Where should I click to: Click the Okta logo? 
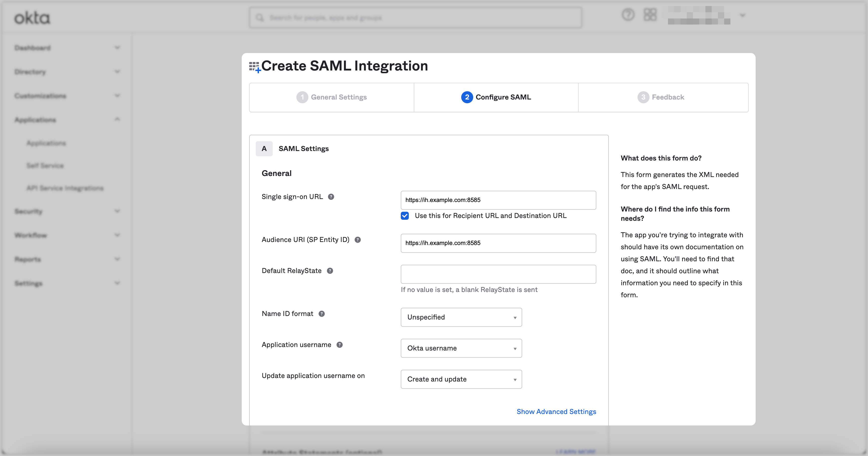point(32,17)
